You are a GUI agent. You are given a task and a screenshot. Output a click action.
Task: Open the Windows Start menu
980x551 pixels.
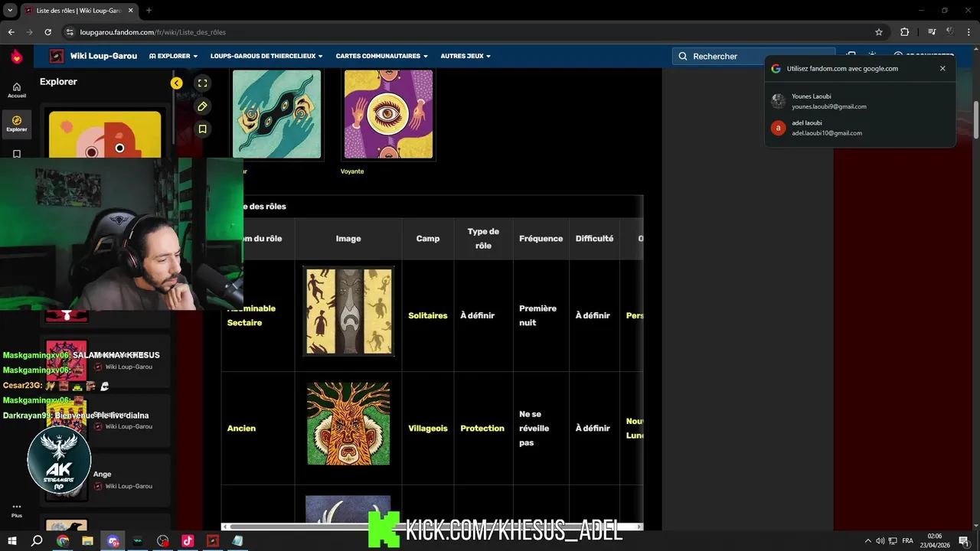pos(12,541)
